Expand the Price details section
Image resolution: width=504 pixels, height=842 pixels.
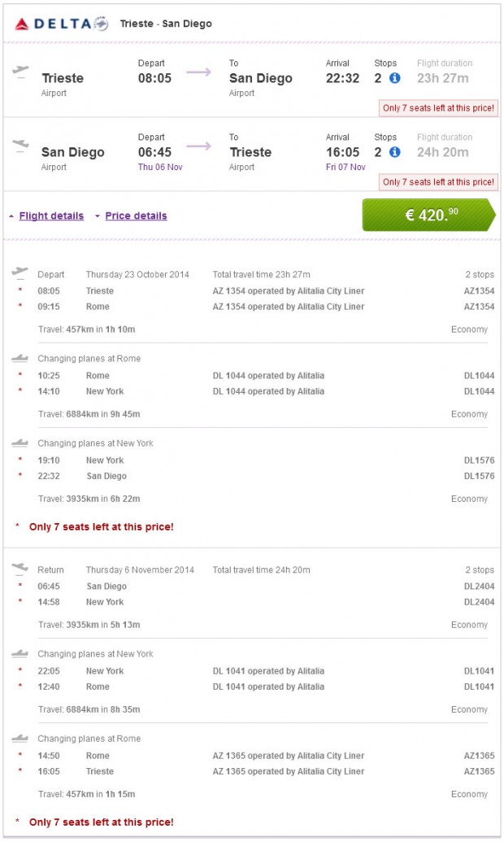click(x=136, y=216)
